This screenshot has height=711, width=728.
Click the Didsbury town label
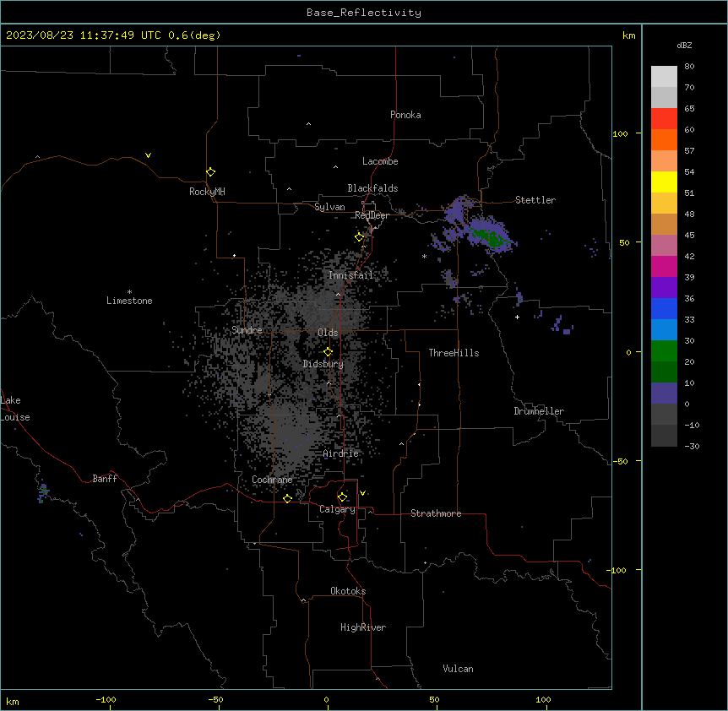coord(323,364)
